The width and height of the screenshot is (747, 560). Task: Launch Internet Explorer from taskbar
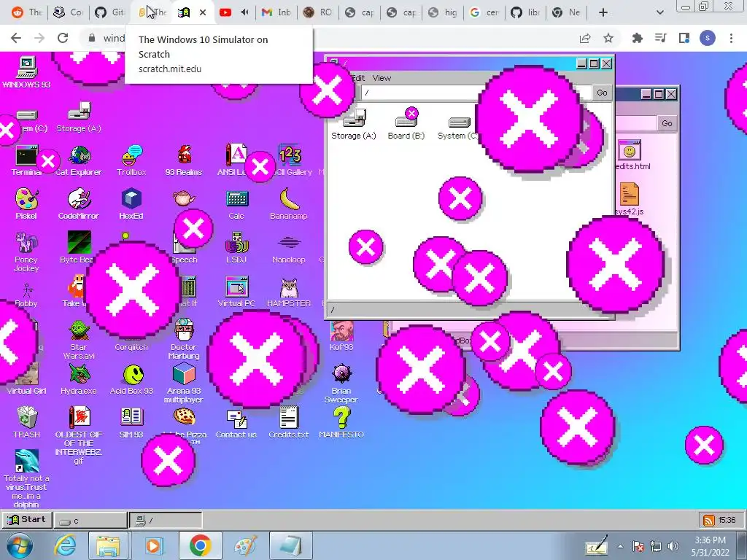point(65,545)
